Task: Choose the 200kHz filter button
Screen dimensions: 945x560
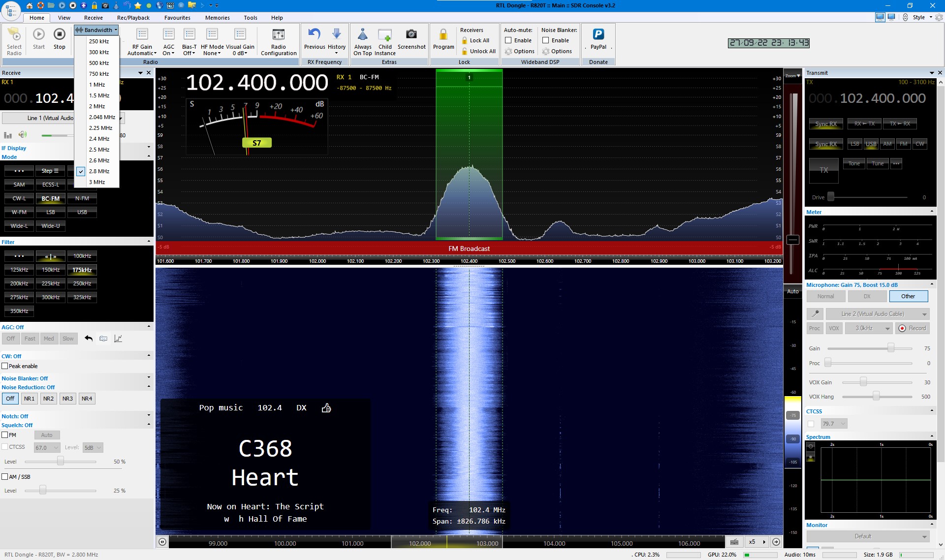Action: [x=19, y=283]
